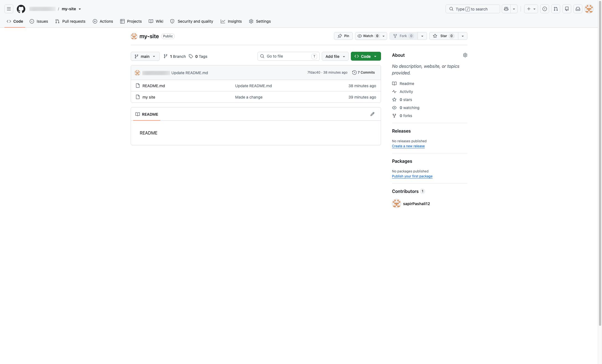The height and width of the screenshot is (364, 602).
Task: Expand the Copilot options dropdown arrow
Action: 514,9
